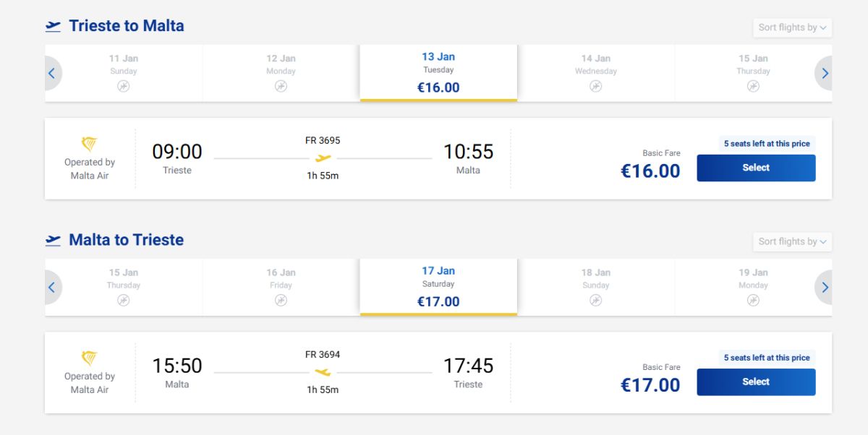
Task: Click the Malta Air harp logo for FR 3695
Action: pyautogui.click(x=89, y=144)
